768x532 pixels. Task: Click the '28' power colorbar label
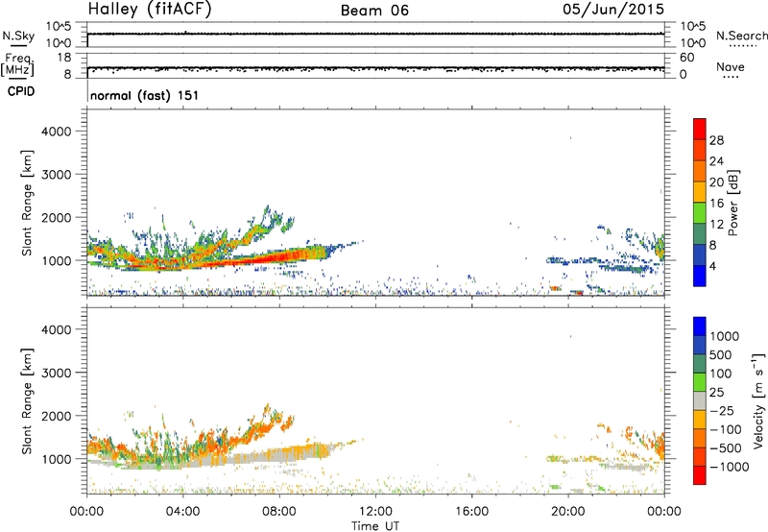coord(716,140)
